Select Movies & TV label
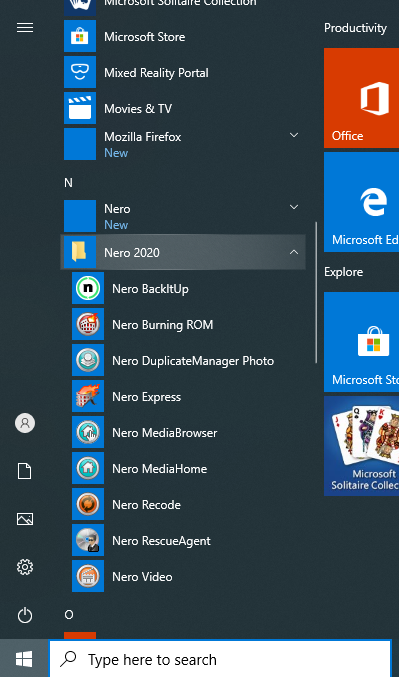399x677 pixels. point(138,108)
